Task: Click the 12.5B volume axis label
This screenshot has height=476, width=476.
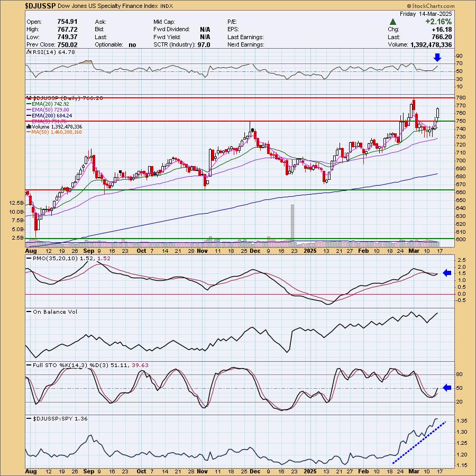Action: [x=17, y=203]
